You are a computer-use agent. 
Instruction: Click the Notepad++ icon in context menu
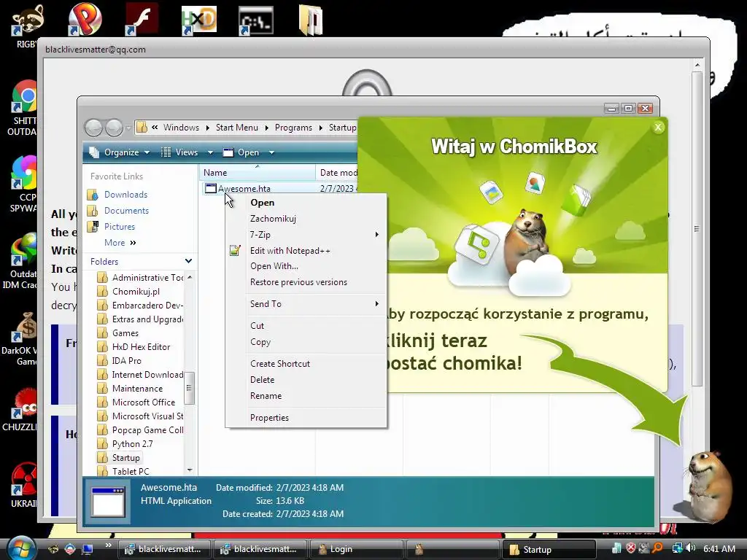point(235,251)
